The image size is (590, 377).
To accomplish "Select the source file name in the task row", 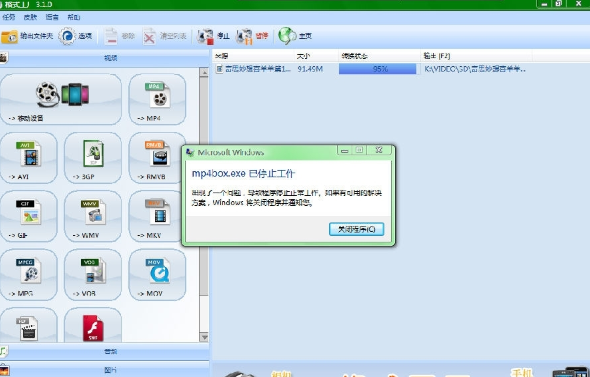I will coord(258,69).
